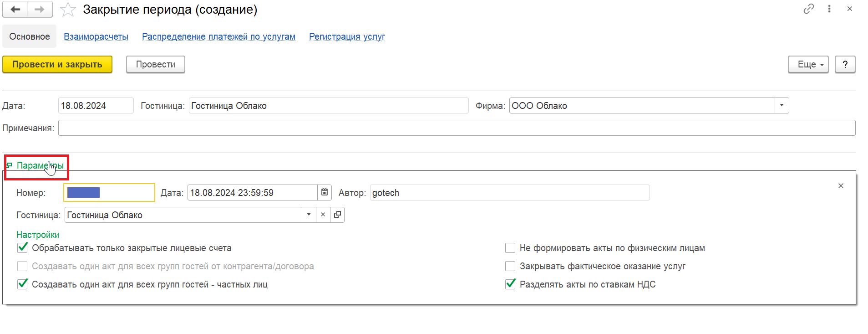The height and width of the screenshot is (334, 868).
Task: Focus the Дата field with 18.08.2024
Action: tap(96, 105)
